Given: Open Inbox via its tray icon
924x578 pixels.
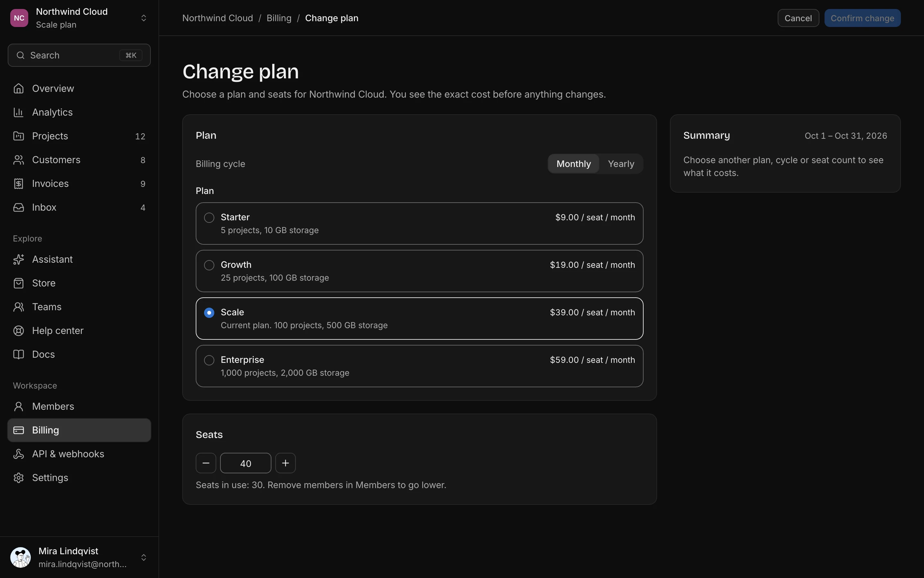Looking at the screenshot, I should (x=18, y=207).
